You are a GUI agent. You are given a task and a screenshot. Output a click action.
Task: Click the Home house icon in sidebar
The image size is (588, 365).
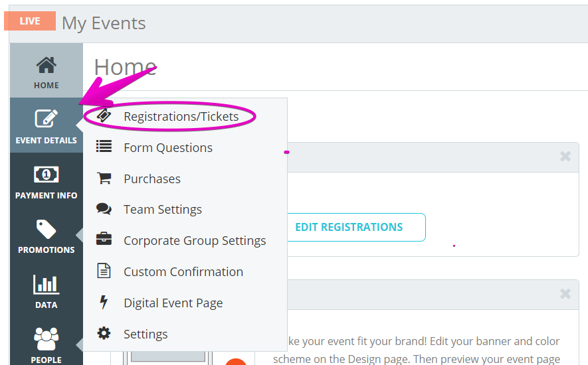point(46,65)
